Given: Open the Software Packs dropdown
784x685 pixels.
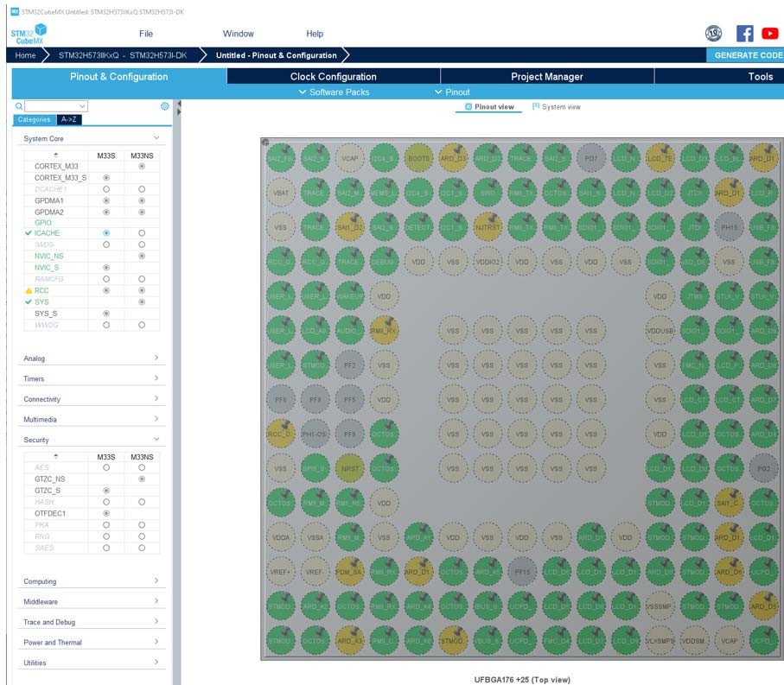Looking at the screenshot, I should (334, 92).
